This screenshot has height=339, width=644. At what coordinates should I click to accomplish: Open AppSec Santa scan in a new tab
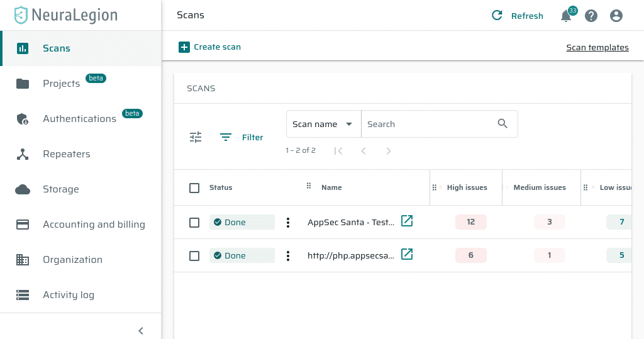[x=407, y=221]
